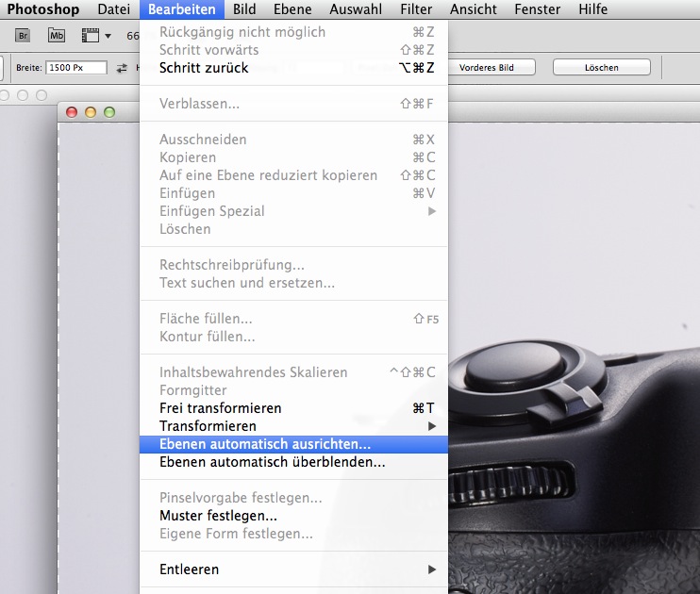The image size is (700, 594).
Task: Open Mini Bridge with the Mb icon
Action: 57,36
